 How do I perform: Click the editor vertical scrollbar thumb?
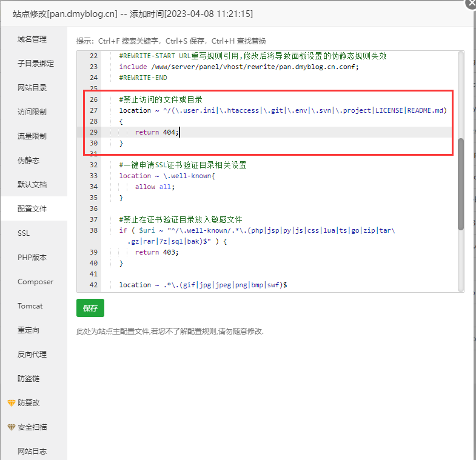(x=461, y=184)
